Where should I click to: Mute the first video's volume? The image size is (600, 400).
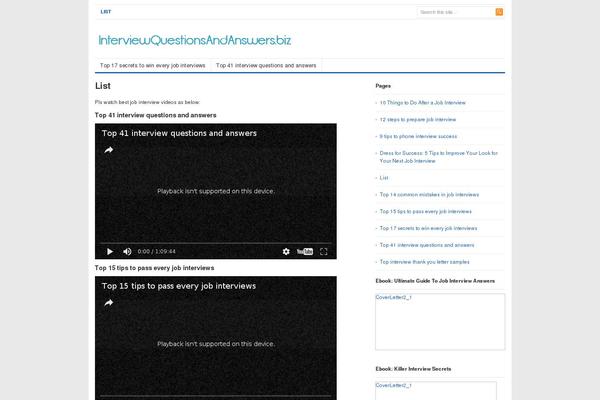pyautogui.click(x=126, y=251)
